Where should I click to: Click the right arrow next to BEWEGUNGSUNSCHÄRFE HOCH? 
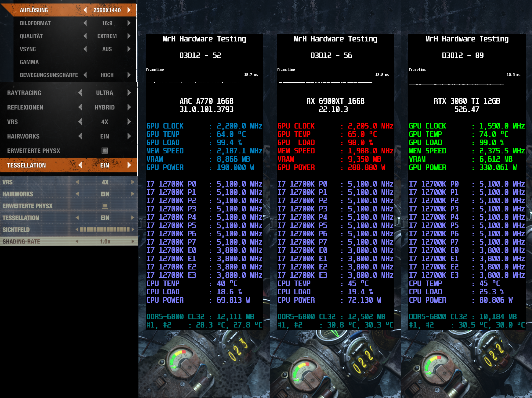pyautogui.click(x=129, y=75)
